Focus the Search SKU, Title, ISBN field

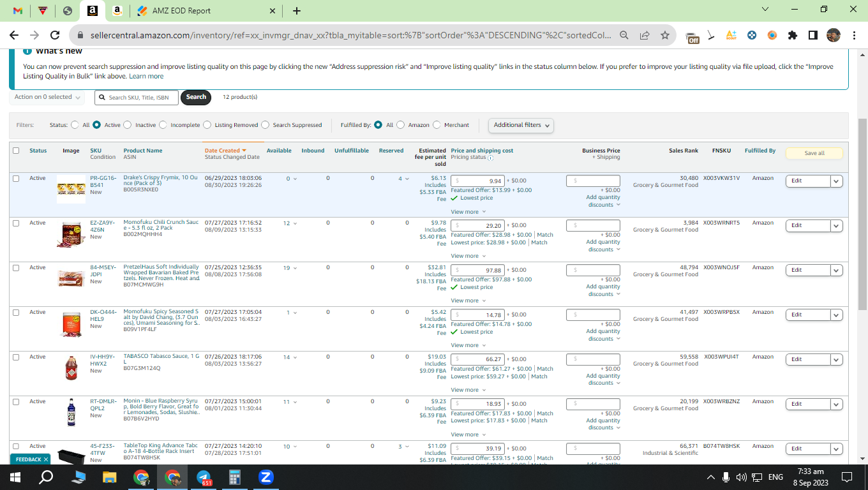[137, 98]
